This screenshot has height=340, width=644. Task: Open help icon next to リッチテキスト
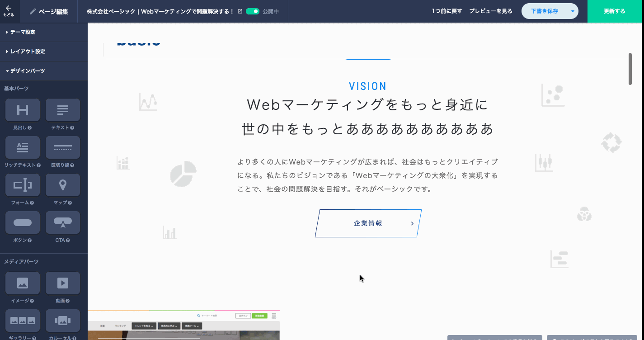click(38, 165)
